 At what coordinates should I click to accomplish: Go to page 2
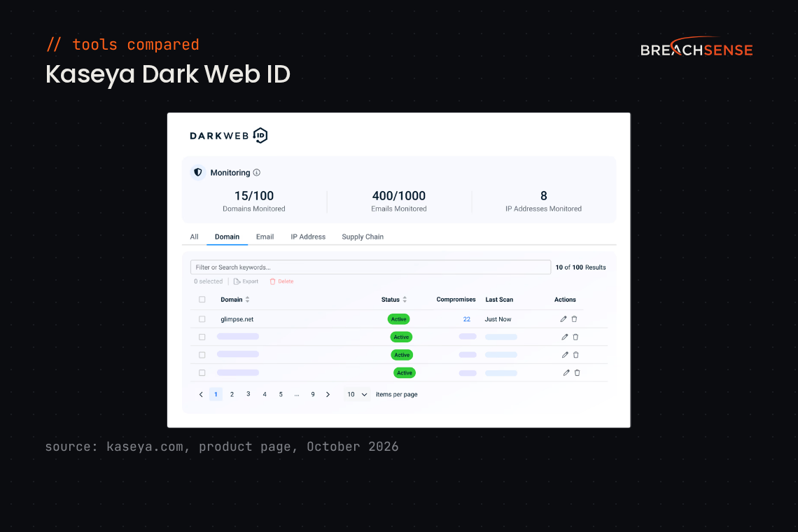232,395
